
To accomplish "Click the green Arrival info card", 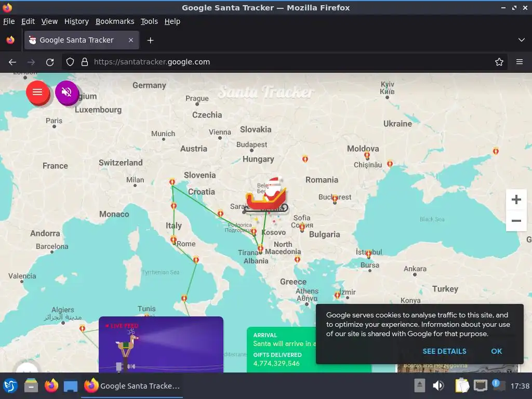I will pos(282,350).
